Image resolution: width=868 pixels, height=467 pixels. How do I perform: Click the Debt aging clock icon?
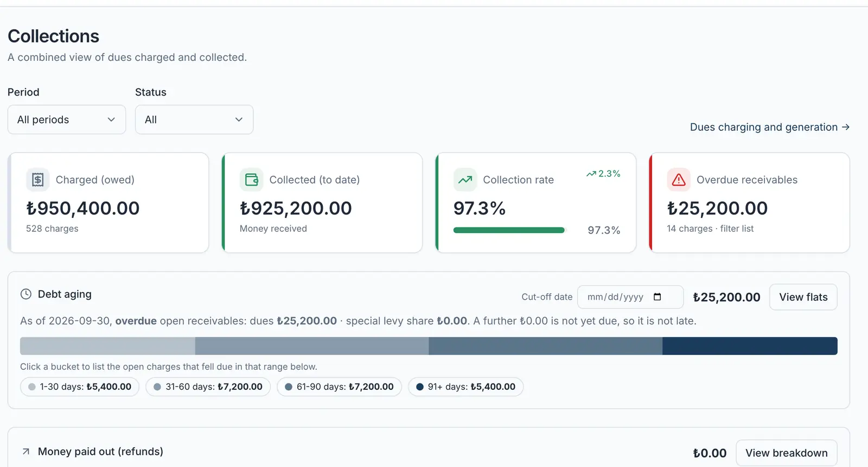pyautogui.click(x=26, y=294)
